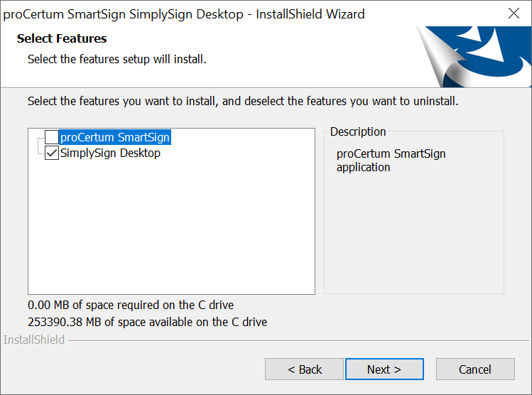Click the greyed InstallShield branding label
The image size is (532, 395).
[x=34, y=340]
